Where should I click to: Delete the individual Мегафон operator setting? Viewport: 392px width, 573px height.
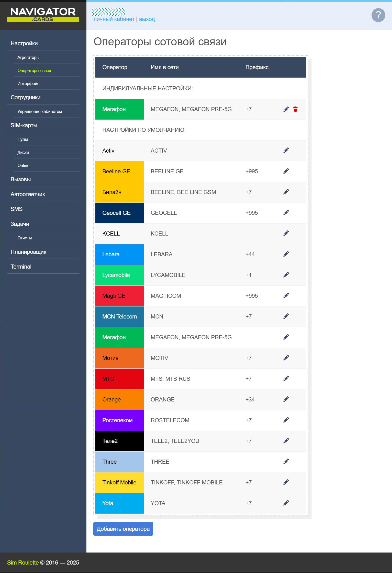click(x=295, y=109)
